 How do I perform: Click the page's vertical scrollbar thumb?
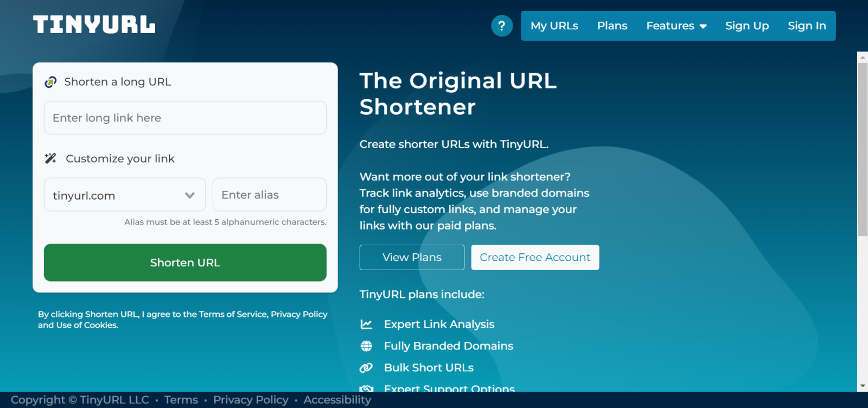(863, 149)
